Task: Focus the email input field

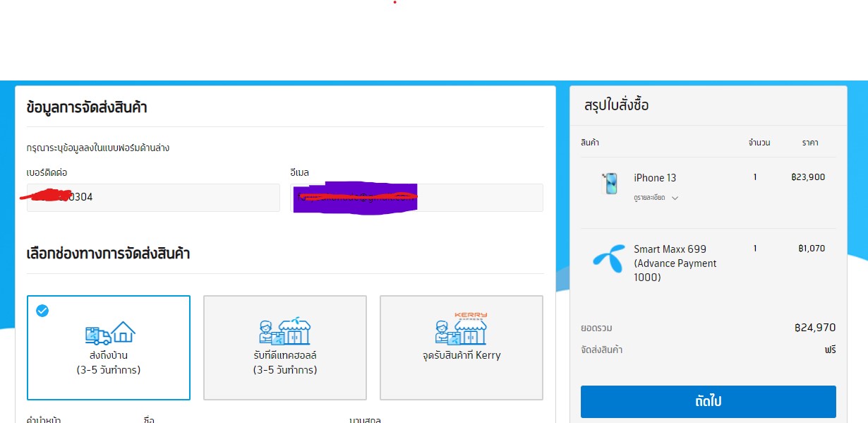Action: 416,198
